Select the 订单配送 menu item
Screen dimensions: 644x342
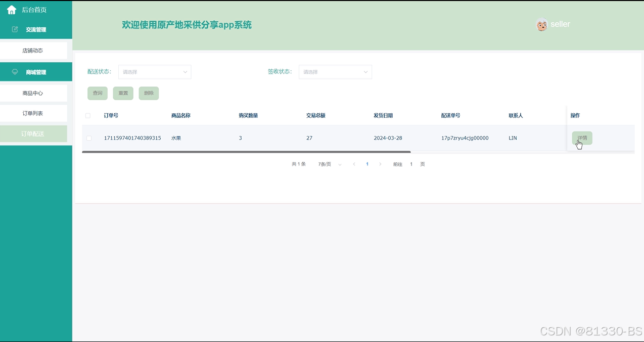pos(33,134)
